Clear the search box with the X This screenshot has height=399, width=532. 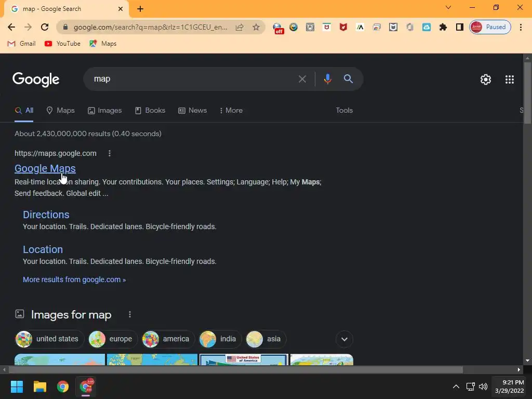coord(302,79)
